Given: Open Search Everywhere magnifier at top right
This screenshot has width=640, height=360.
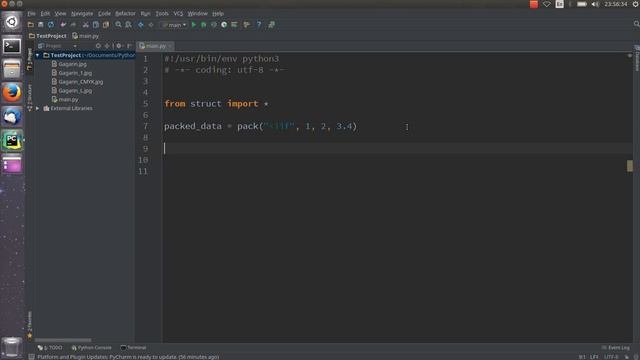Looking at the screenshot, I should (x=636, y=24).
